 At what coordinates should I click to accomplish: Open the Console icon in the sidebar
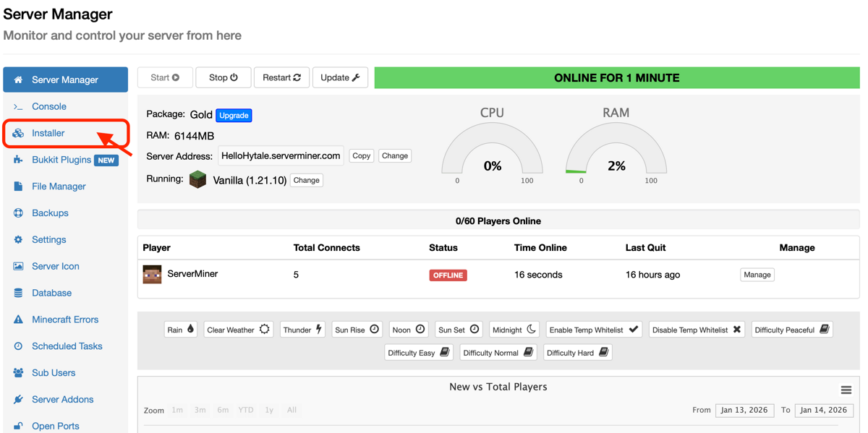pos(20,106)
